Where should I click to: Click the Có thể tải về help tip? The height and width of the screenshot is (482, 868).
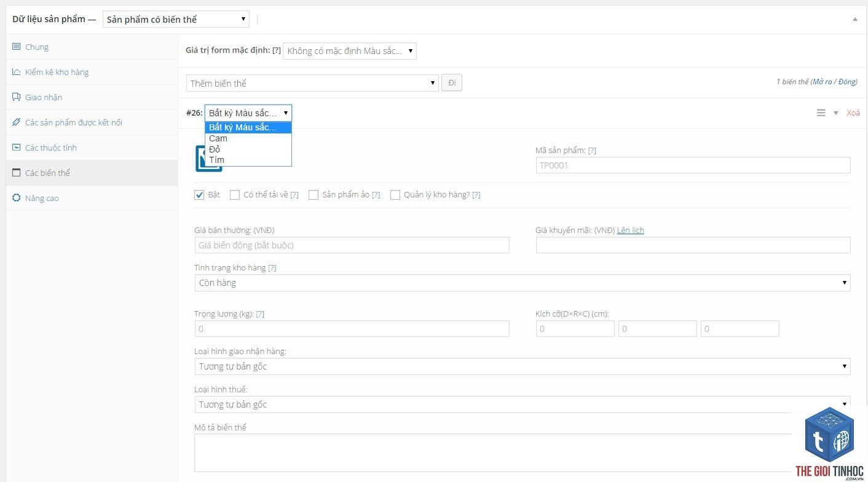[294, 195]
